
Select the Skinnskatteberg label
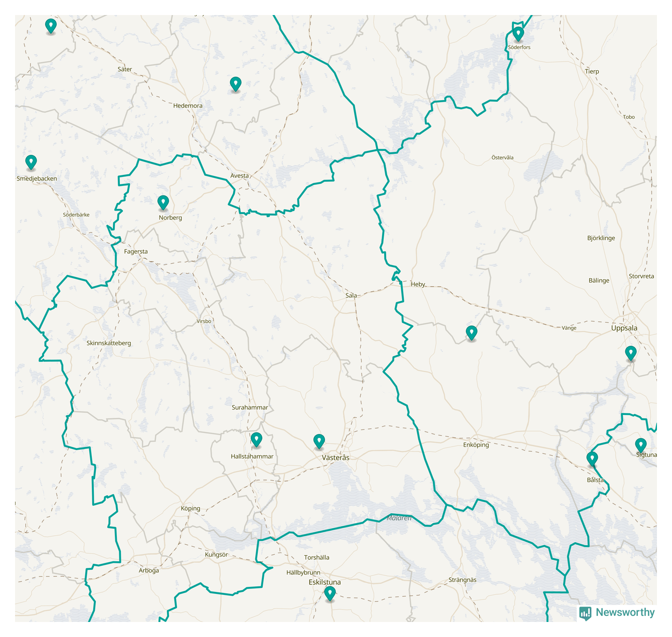point(109,343)
